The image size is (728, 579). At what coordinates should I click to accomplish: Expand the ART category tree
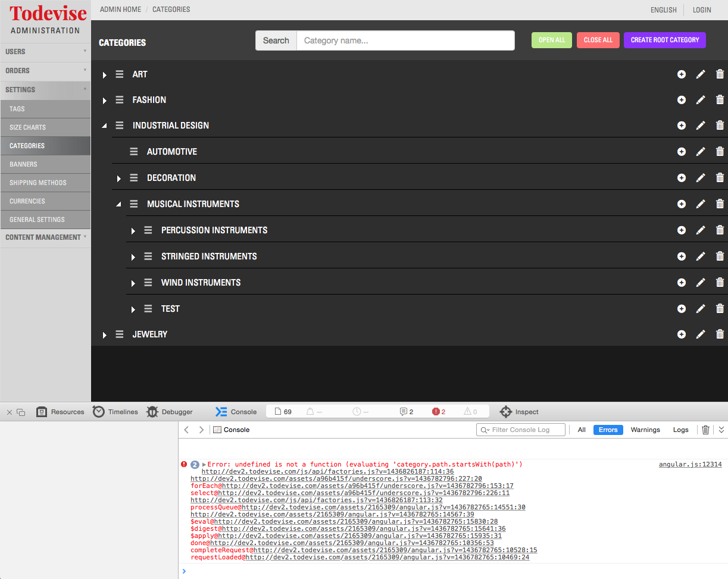point(105,75)
